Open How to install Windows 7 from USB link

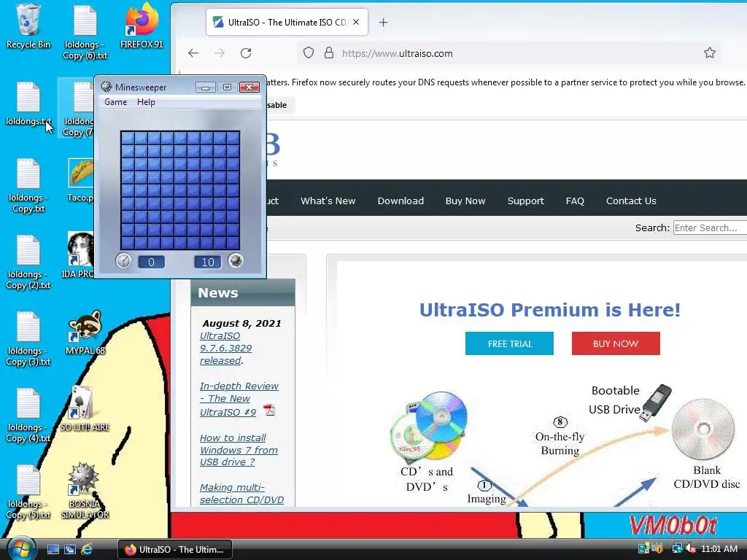(x=239, y=449)
